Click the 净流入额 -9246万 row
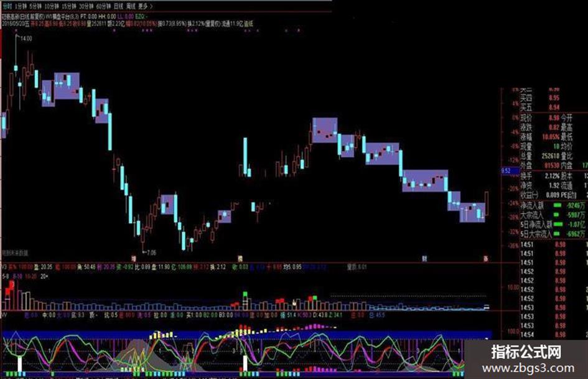588x379 pixels. coord(553,205)
